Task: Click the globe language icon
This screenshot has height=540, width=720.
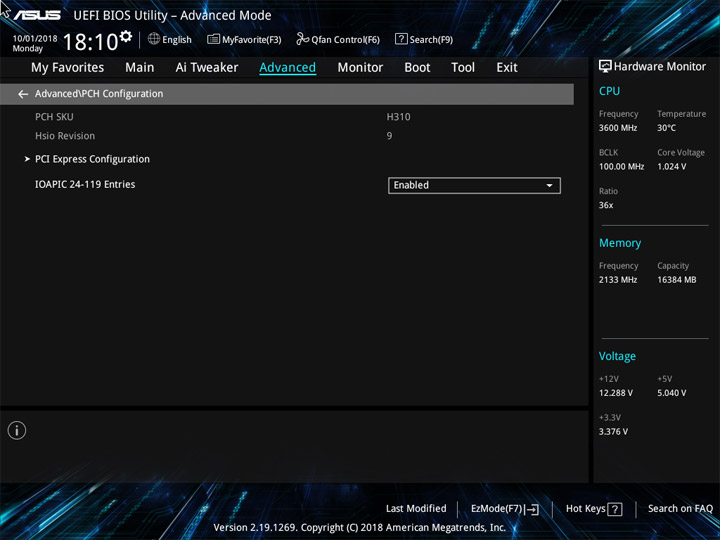Action: 154,39
